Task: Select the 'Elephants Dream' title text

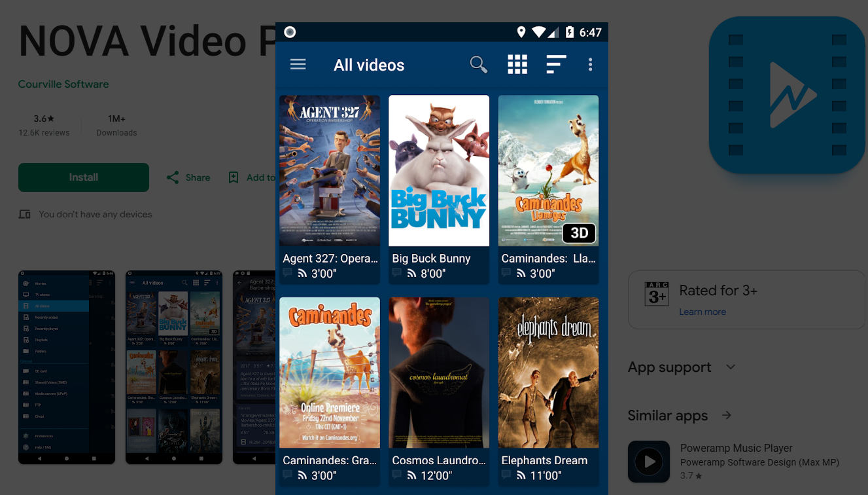Action: [x=544, y=460]
